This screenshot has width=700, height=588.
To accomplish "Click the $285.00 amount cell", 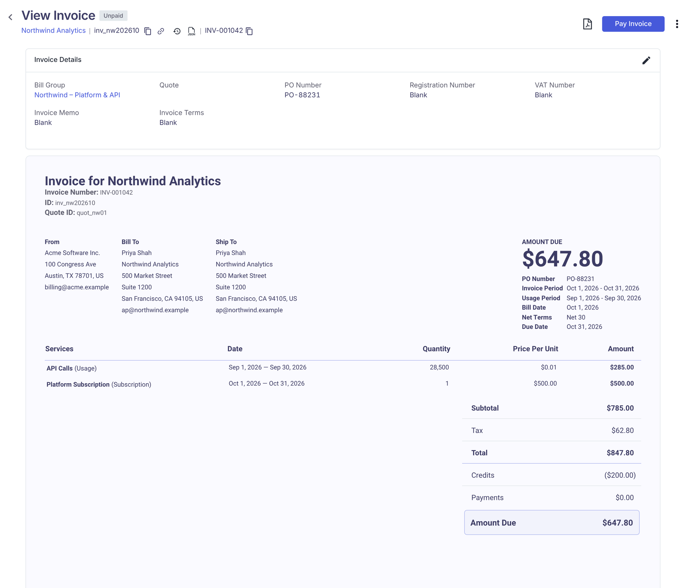I will (622, 367).
